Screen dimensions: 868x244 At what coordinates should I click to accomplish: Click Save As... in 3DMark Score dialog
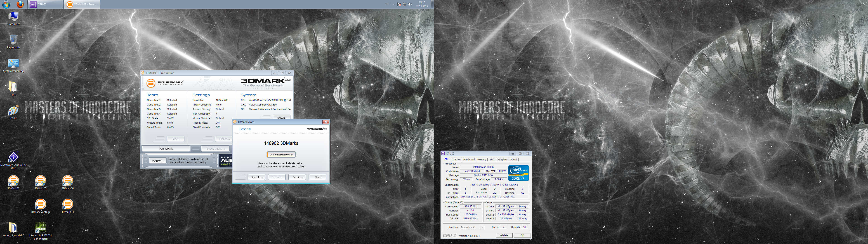[256, 177]
